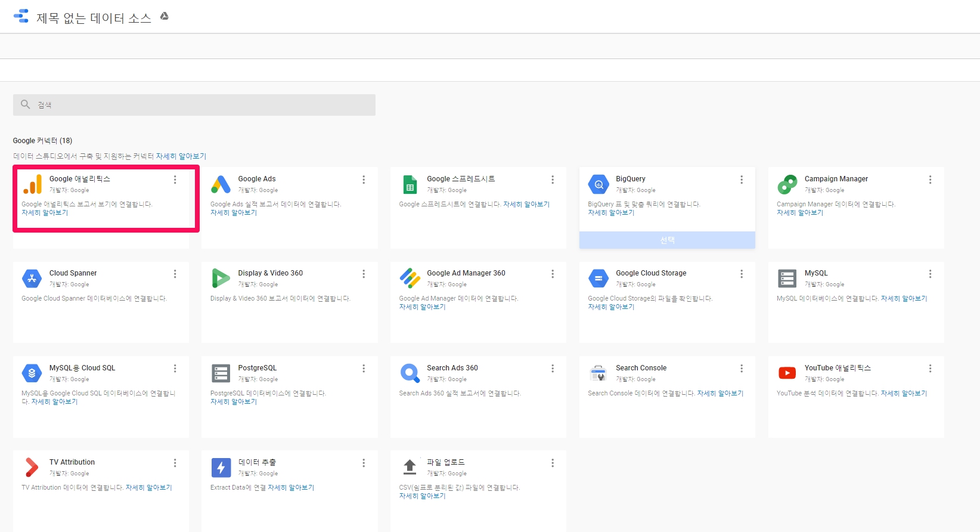Choose the BigQuery connector icon

point(598,184)
